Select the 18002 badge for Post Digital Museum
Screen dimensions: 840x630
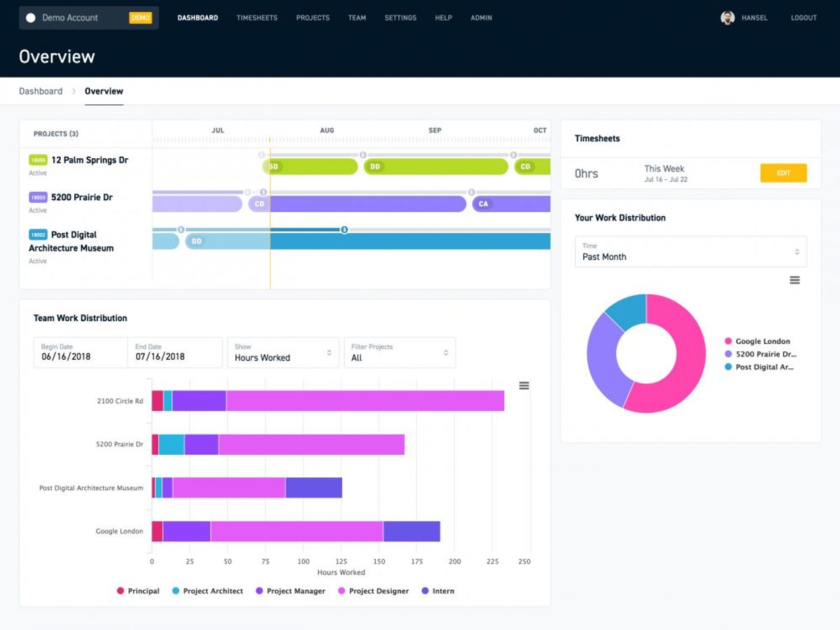pyautogui.click(x=38, y=234)
